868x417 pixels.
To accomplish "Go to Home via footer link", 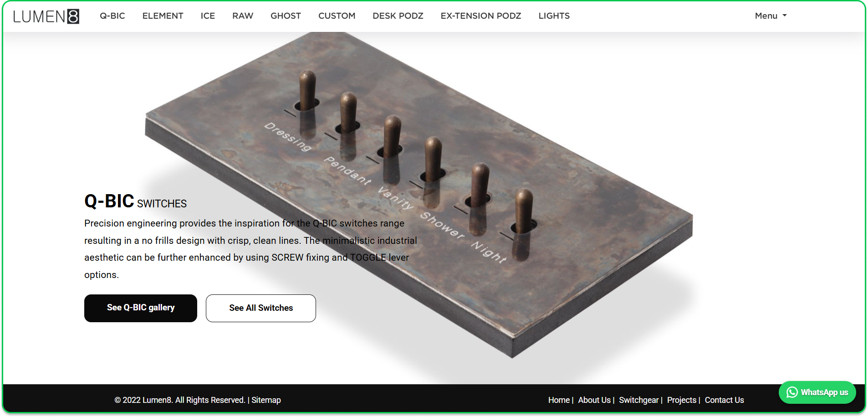I will pyautogui.click(x=559, y=400).
